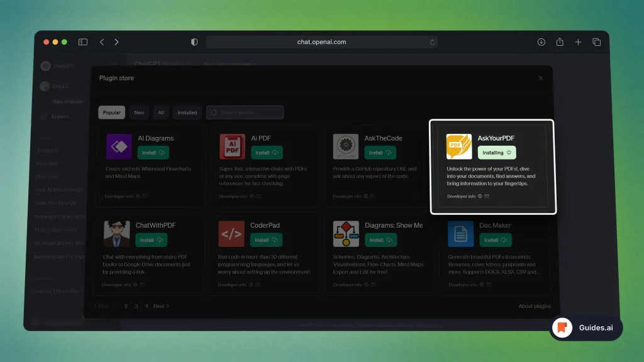Open the privacy shield icon in toolbar
The height and width of the screenshot is (362, 644).
[x=194, y=42]
